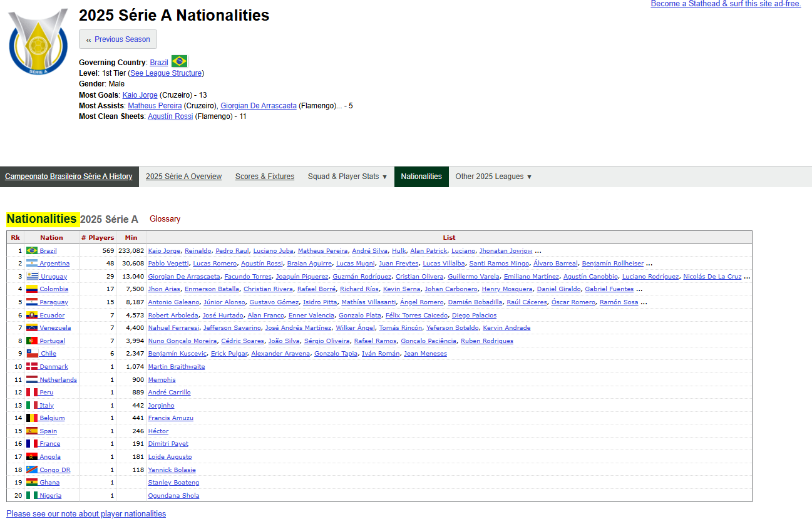Click the Ecuador flag icon

(32, 315)
